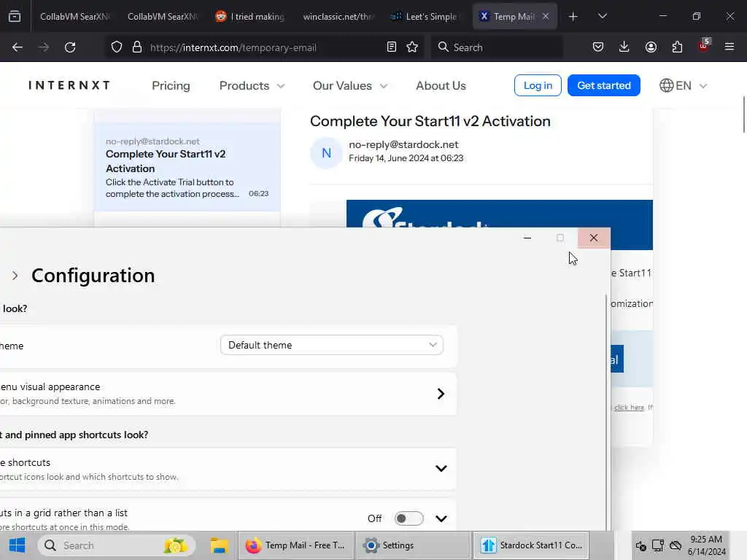This screenshot has width=747, height=560.
Task: Expand Products menu
Action: tap(252, 86)
